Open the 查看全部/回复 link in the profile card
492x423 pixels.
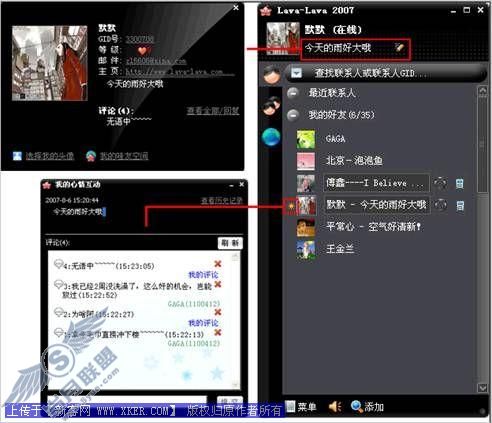tap(213, 111)
